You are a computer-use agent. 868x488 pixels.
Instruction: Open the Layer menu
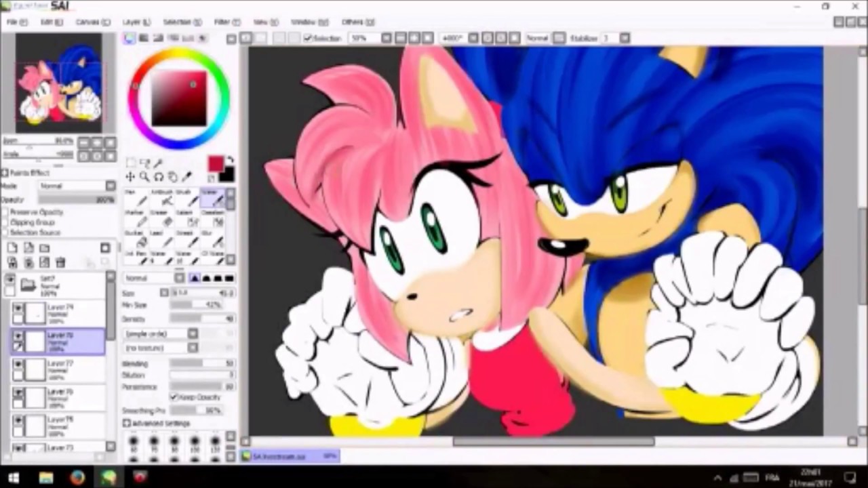pos(136,22)
